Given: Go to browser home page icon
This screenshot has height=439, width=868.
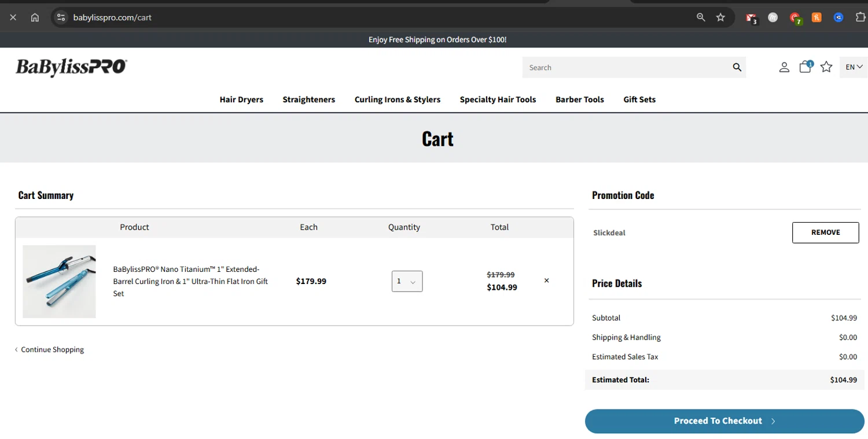Looking at the screenshot, I should click(x=35, y=17).
